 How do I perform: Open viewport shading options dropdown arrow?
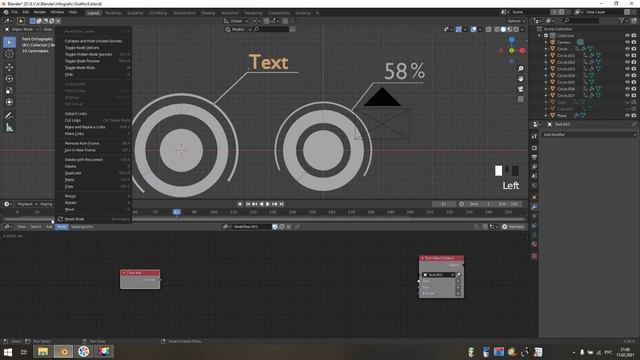tap(522, 29)
